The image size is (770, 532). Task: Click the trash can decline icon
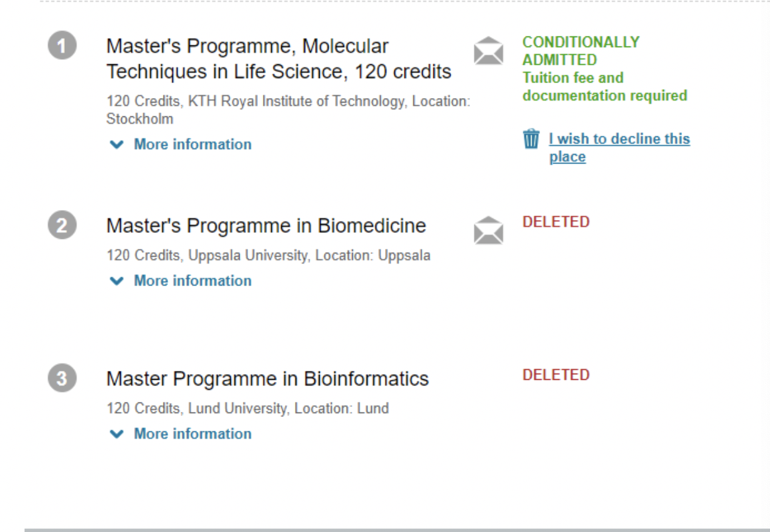tap(532, 138)
